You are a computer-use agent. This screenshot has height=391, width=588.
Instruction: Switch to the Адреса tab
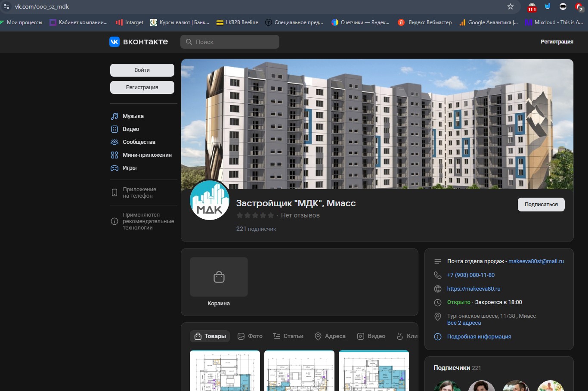coord(330,336)
